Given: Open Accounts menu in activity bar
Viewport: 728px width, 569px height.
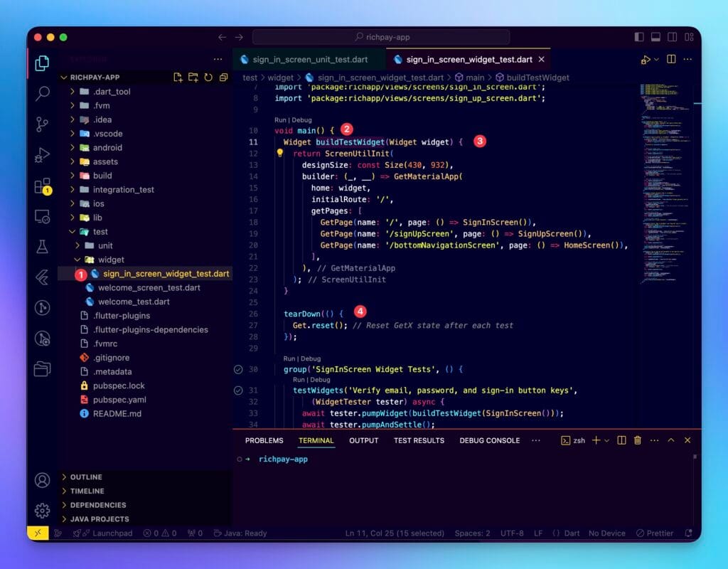Looking at the screenshot, I should click(42, 480).
